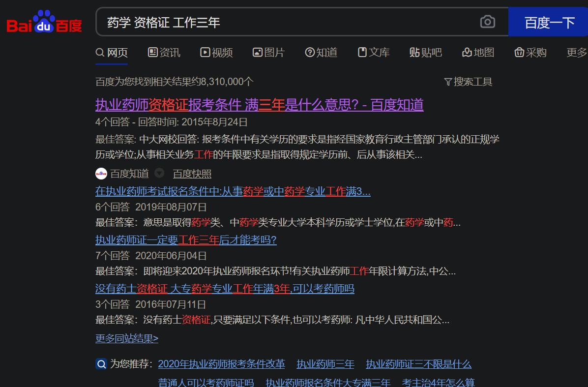This screenshot has height=387, width=588.
Task: Open suggestion 执业药师三年
Action: (325, 364)
